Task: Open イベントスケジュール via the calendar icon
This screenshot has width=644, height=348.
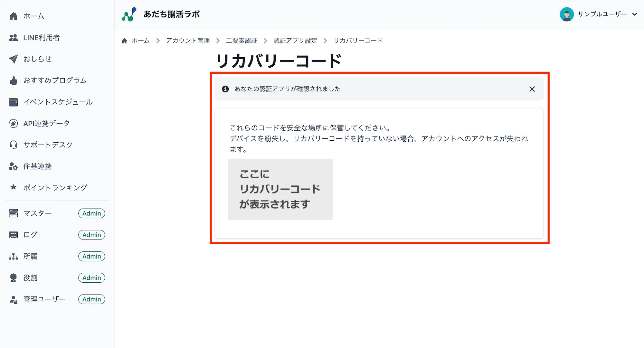Action: (x=13, y=102)
